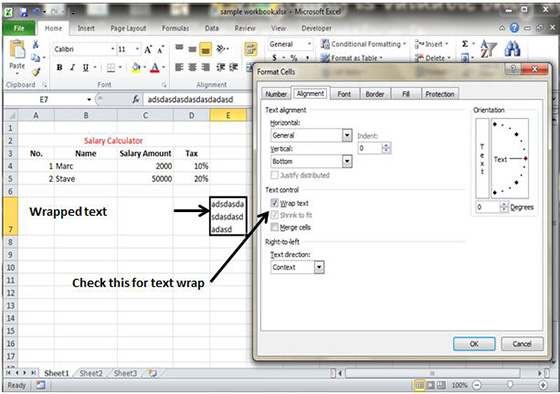Click the Insert Function fx icon
Screen dimensions: 560x394
[136, 99]
